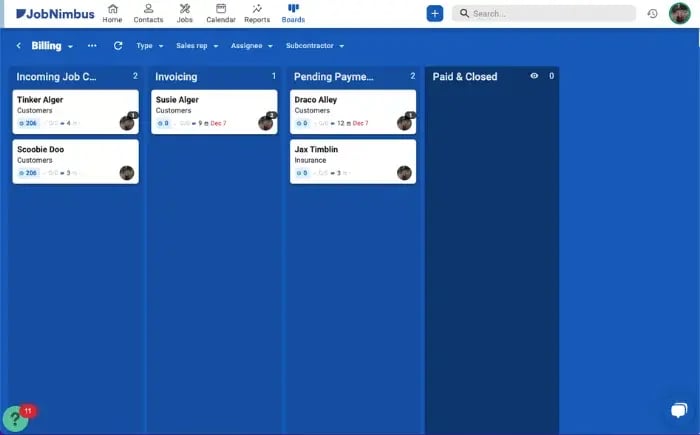The height and width of the screenshot is (435, 700).
Task: Open the help question mark button
Action: coord(15,419)
